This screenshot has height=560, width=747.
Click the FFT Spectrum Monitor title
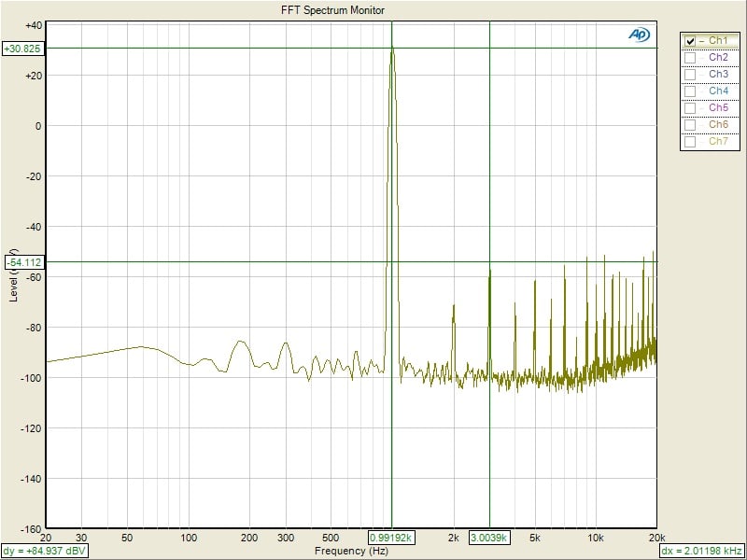(x=332, y=10)
